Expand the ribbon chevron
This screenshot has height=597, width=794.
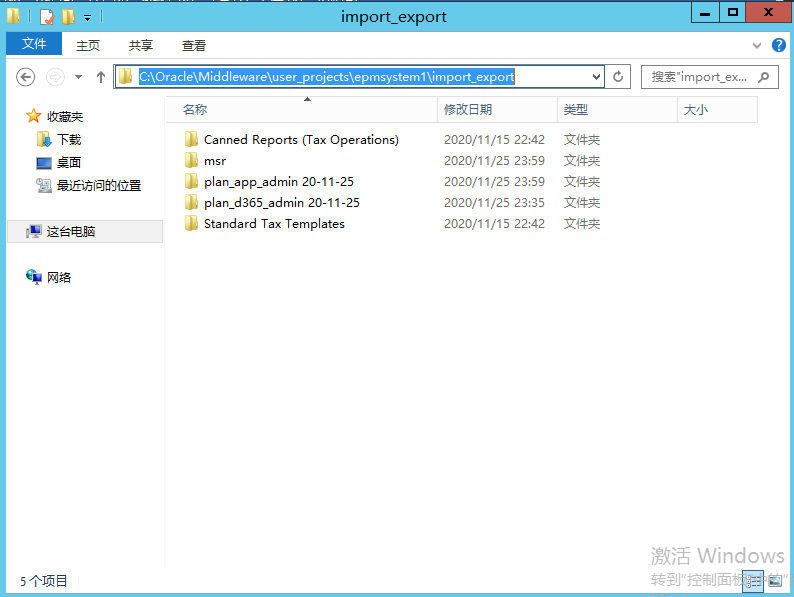point(757,45)
